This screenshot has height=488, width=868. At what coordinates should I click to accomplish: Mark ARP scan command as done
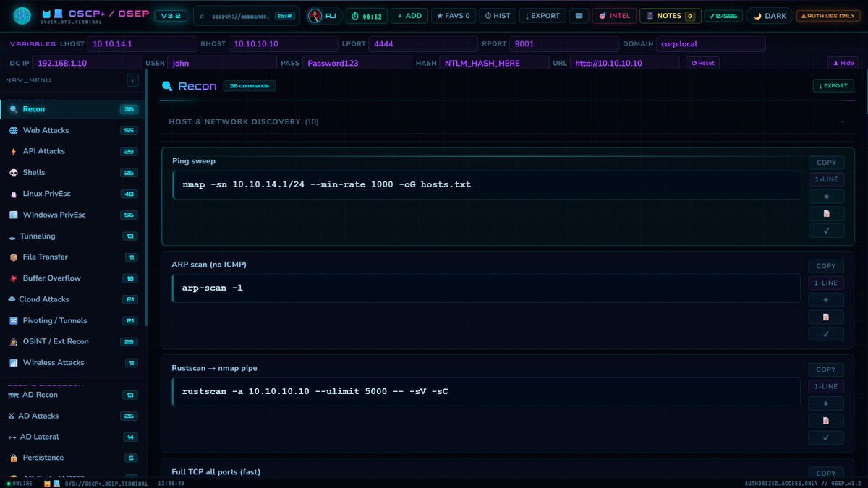826,334
